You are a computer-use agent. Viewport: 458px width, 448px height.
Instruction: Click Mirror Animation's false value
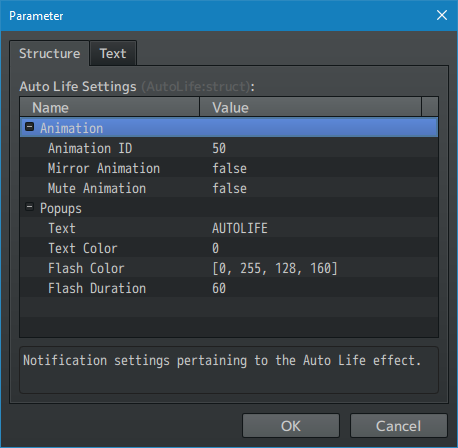pyautogui.click(x=230, y=168)
